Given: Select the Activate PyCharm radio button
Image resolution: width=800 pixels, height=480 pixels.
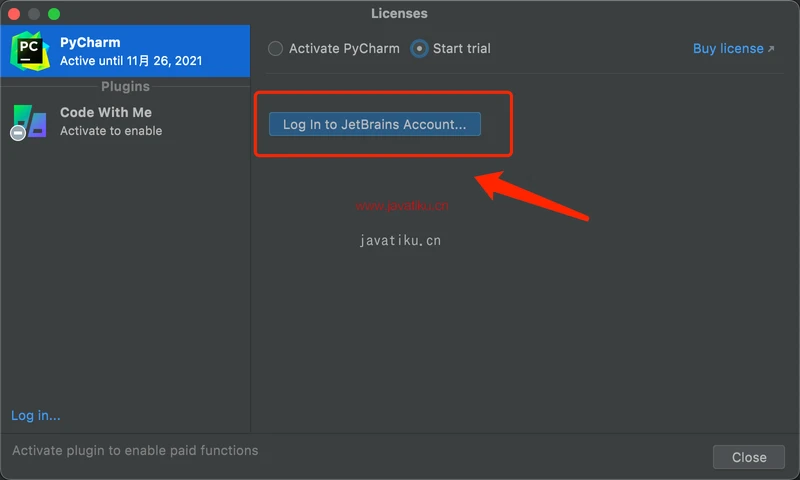Looking at the screenshot, I should tap(276, 48).
